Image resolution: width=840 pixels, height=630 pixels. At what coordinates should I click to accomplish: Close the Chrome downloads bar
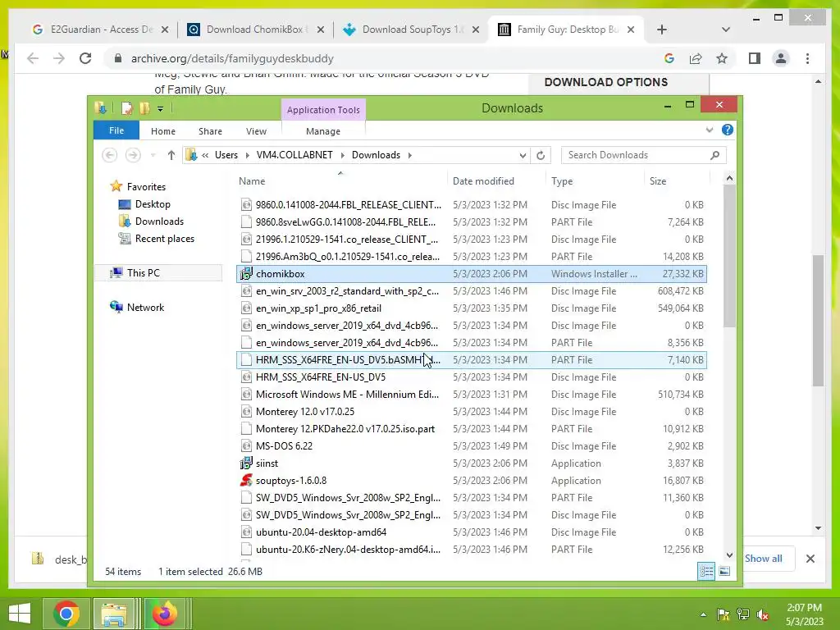click(x=810, y=559)
